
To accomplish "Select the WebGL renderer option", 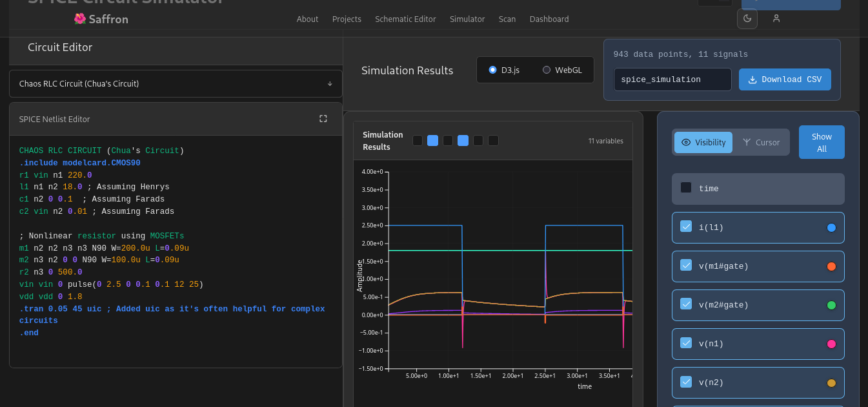I will click(562, 70).
